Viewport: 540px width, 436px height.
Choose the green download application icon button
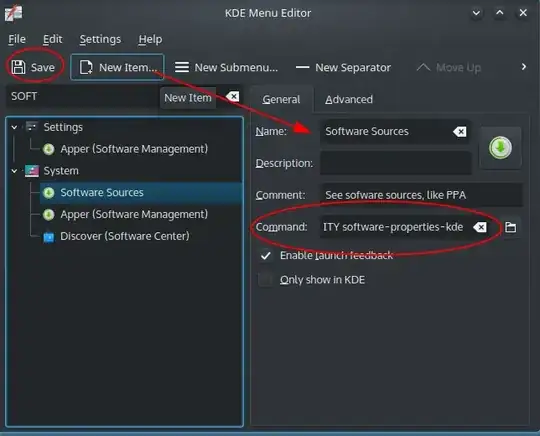click(x=500, y=148)
